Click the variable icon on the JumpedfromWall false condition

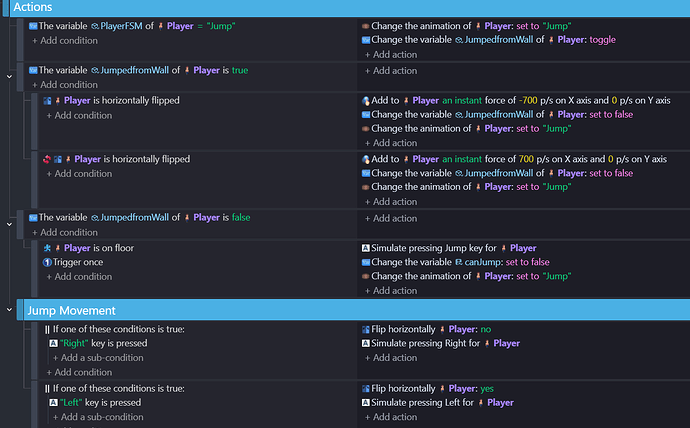click(33, 218)
